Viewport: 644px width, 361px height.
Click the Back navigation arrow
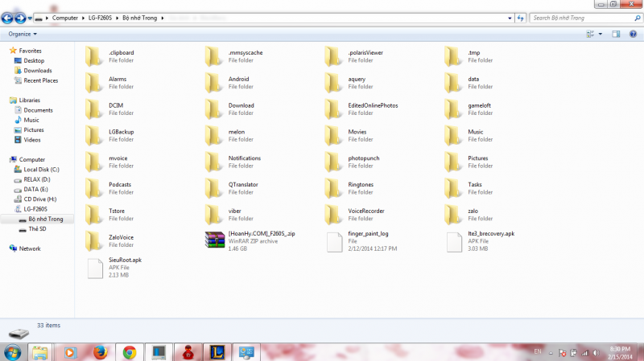(x=7, y=18)
